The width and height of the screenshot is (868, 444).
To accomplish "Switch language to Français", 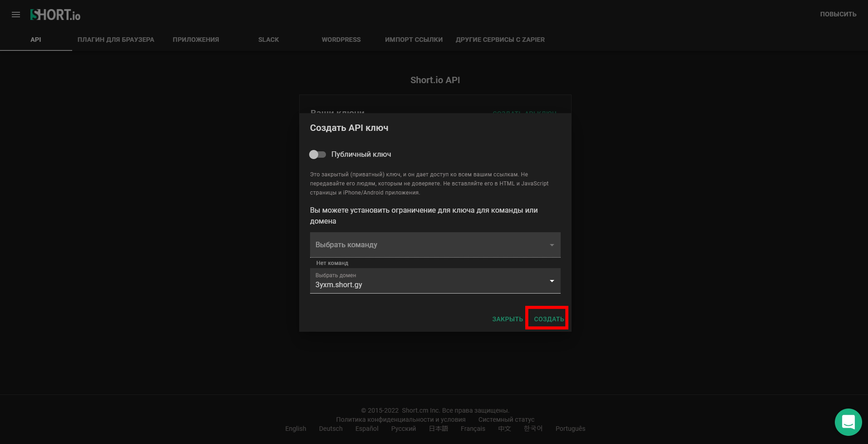I will click(473, 429).
